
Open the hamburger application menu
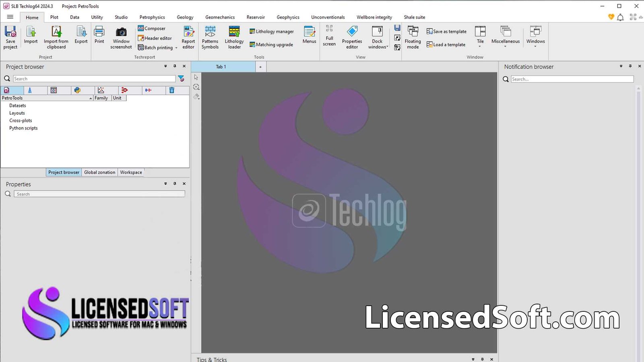[10, 17]
